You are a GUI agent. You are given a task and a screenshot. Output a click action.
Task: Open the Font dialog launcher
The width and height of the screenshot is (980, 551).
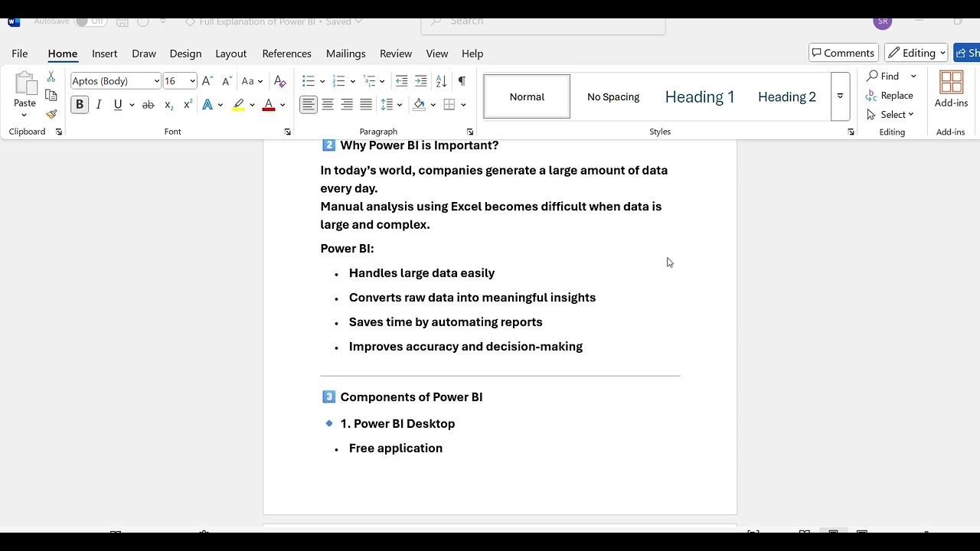pyautogui.click(x=288, y=132)
